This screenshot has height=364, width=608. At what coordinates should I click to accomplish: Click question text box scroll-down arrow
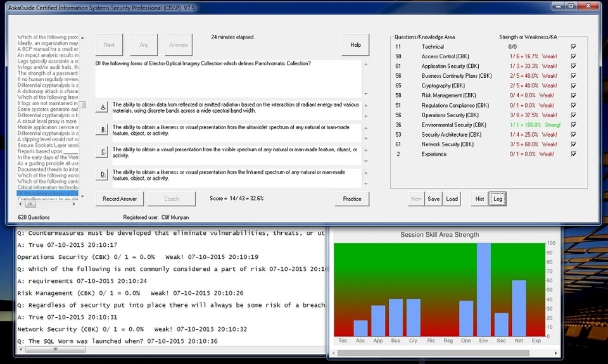pyautogui.click(x=365, y=94)
